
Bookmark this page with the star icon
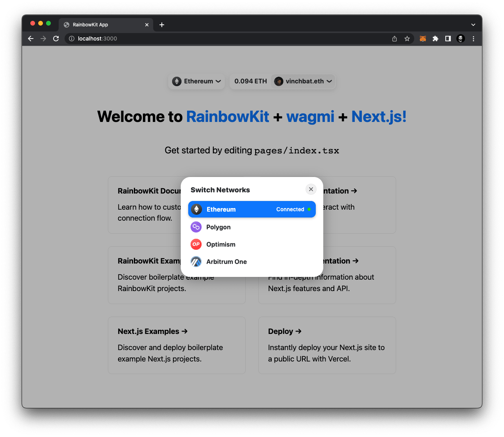coord(407,39)
